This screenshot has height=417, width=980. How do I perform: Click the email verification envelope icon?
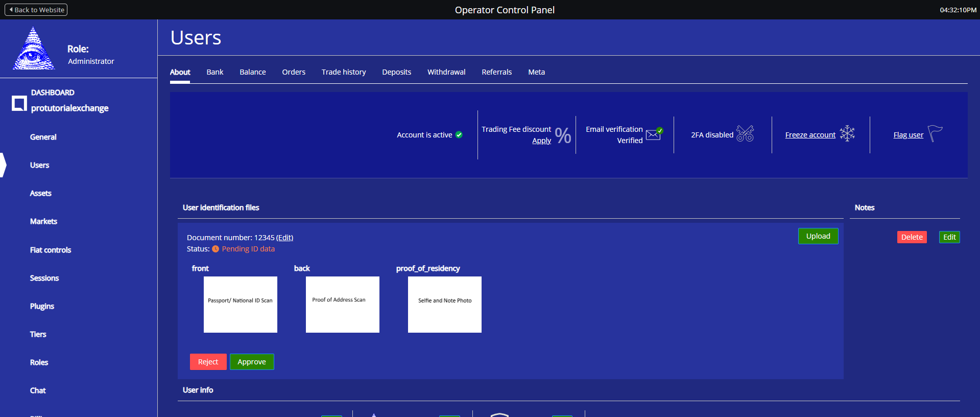click(654, 134)
